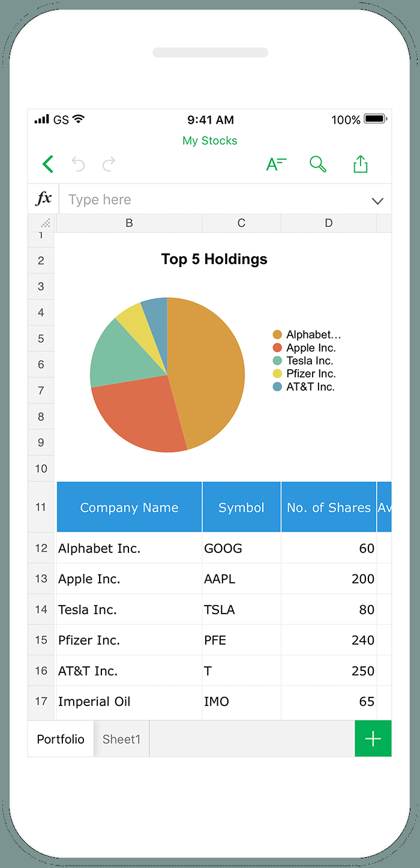
Task: Tap the Type here formula input field
Action: coord(180,199)
